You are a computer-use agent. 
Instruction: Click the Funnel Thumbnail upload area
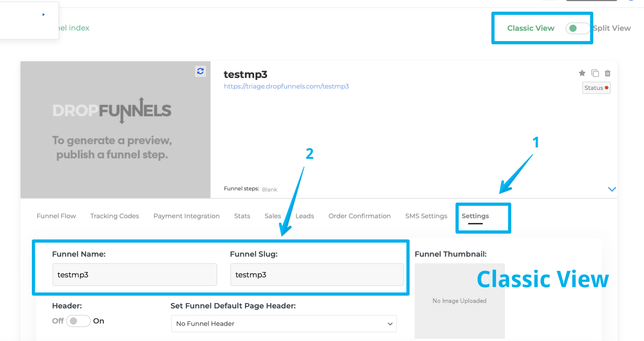pos(459,300)
